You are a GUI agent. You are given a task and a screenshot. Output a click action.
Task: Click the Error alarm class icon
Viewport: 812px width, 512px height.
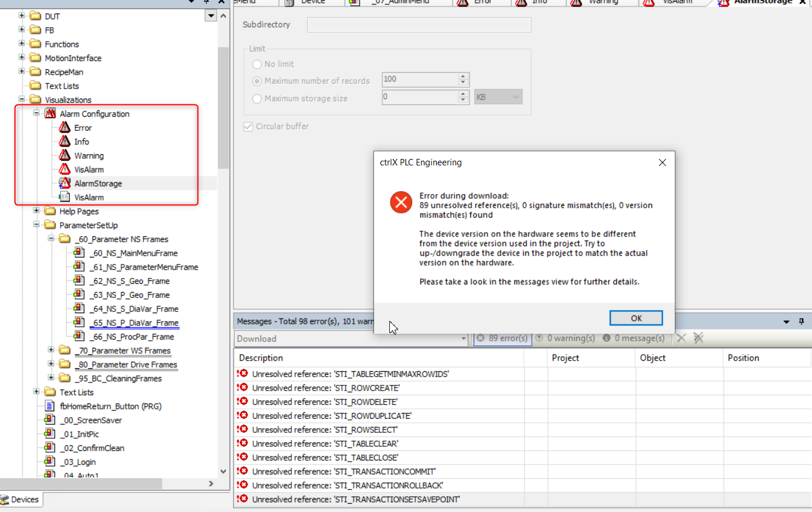click(64, 127)
